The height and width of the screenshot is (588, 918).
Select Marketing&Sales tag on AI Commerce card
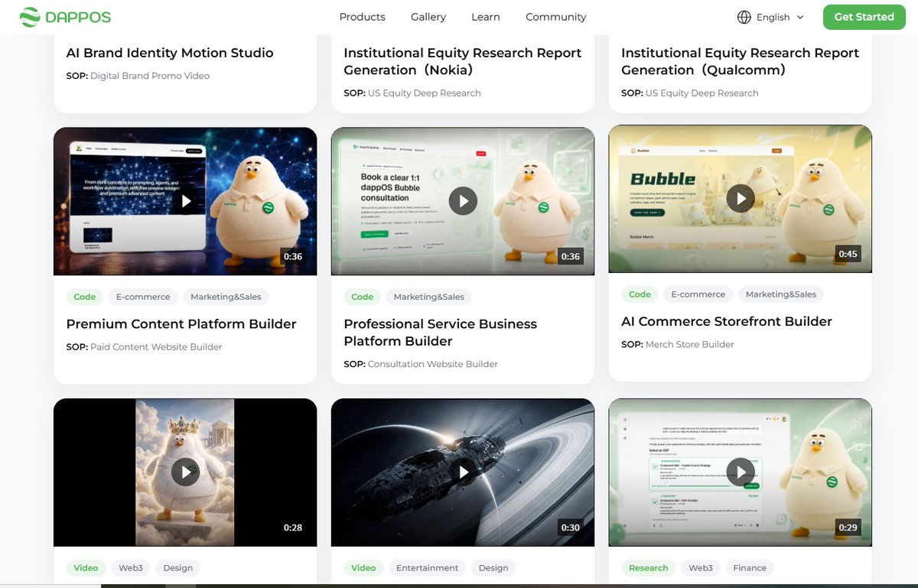tap(781, 294)
